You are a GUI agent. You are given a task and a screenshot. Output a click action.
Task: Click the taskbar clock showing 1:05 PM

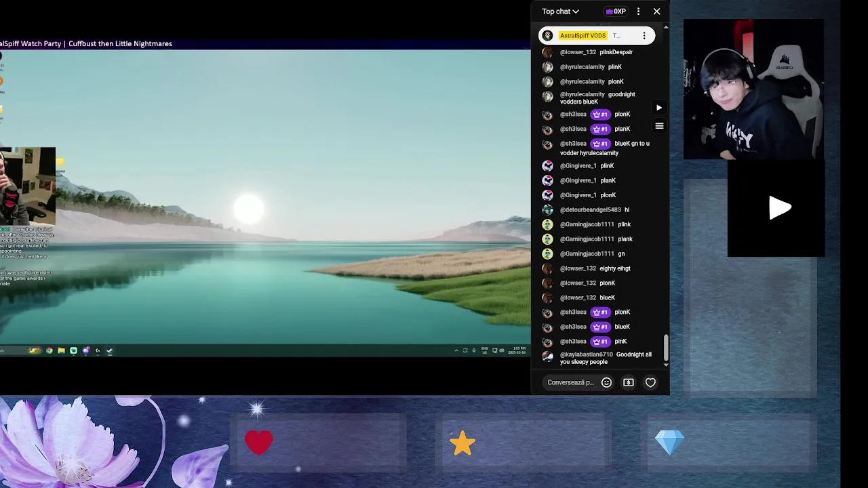[x=518, y=350]
